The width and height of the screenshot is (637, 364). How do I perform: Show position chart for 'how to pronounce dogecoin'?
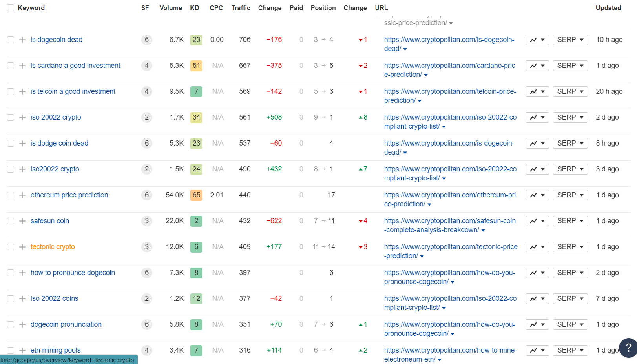[537, 273]
